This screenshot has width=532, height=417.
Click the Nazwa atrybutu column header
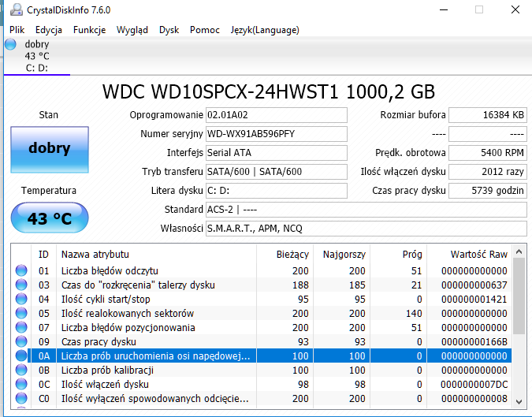(156, 254)
